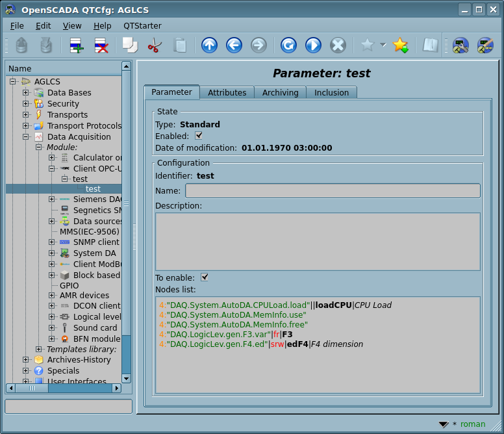Collapse the Data Acquisition tree node

pos(26,137)
